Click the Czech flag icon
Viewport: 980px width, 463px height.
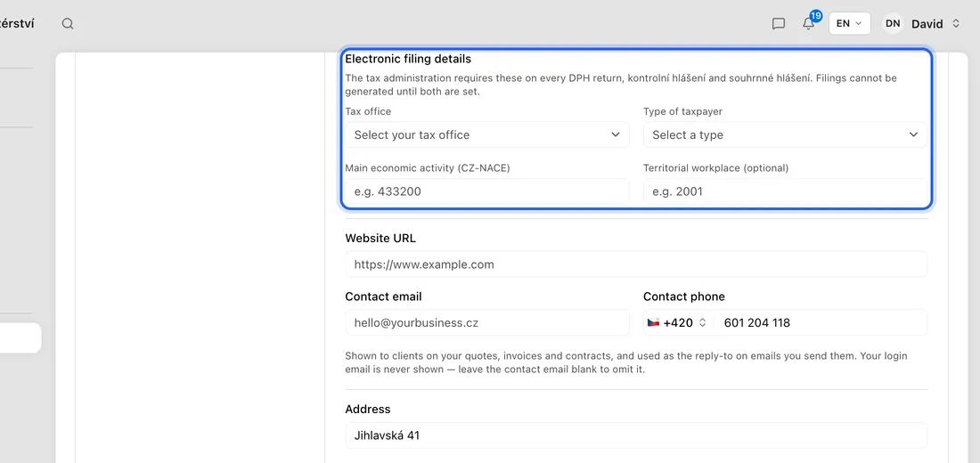653,323
